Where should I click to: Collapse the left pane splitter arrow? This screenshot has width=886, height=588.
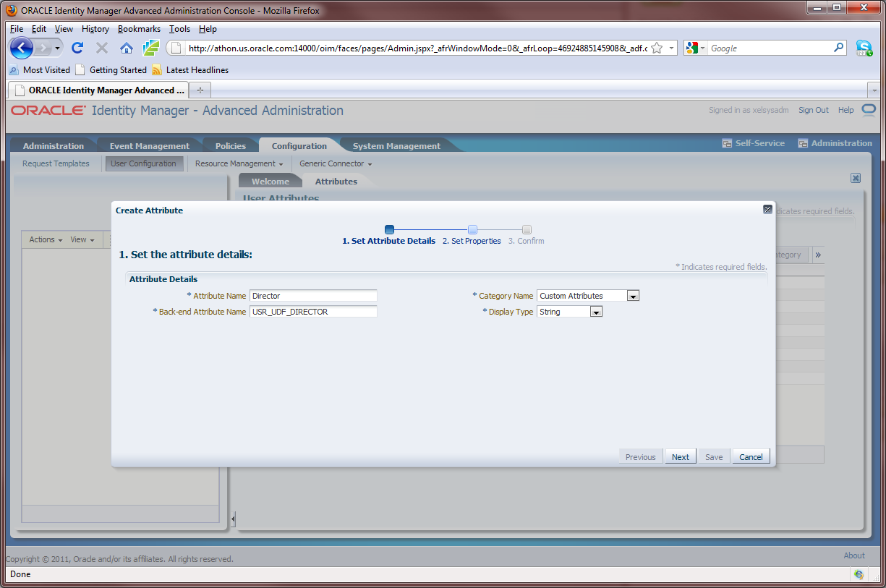tap(233, 519)
